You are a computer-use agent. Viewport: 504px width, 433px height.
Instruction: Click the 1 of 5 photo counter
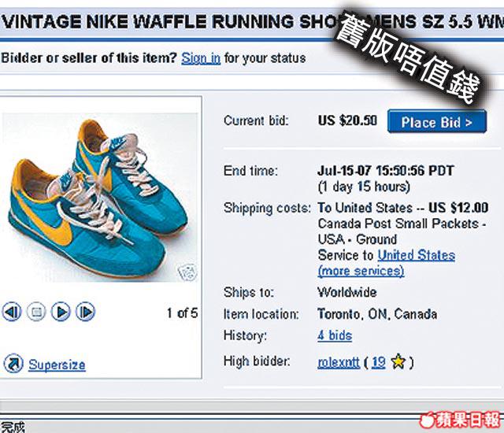tap(182, 313)
